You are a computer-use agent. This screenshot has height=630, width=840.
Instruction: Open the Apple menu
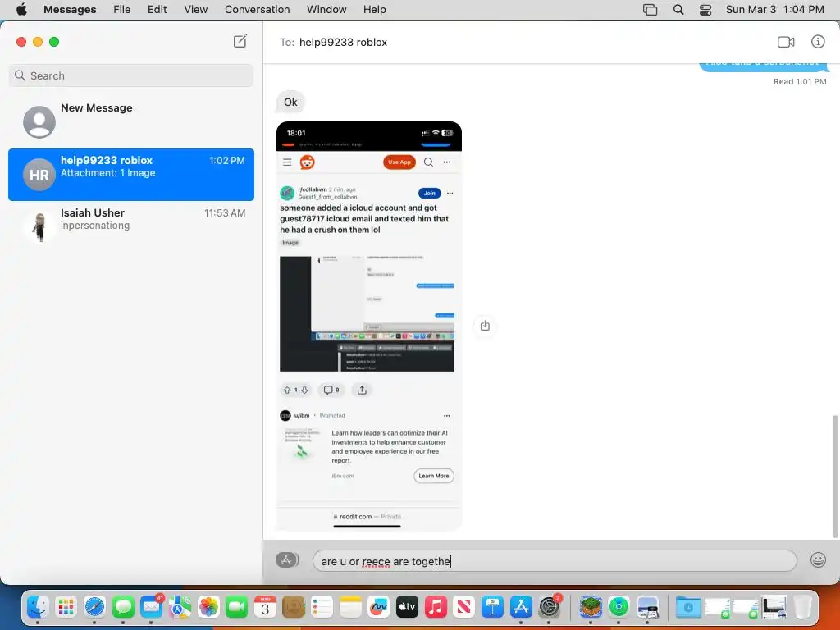[21, 10]
